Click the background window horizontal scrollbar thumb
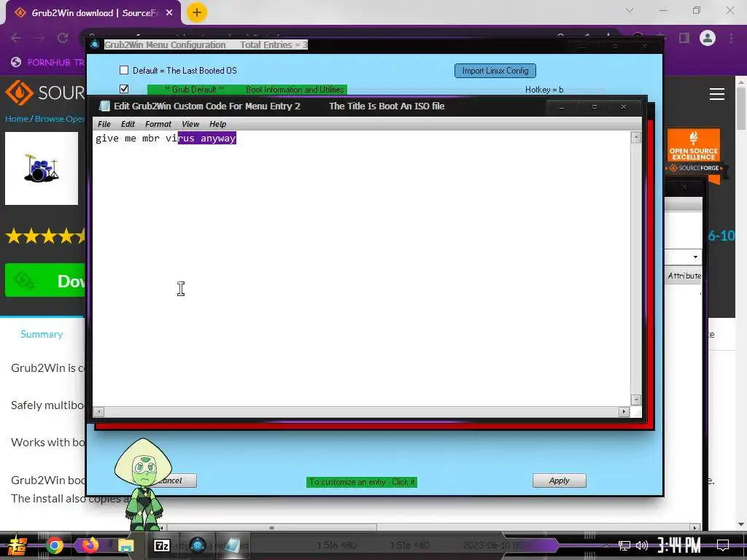 (x=271, y=527)
